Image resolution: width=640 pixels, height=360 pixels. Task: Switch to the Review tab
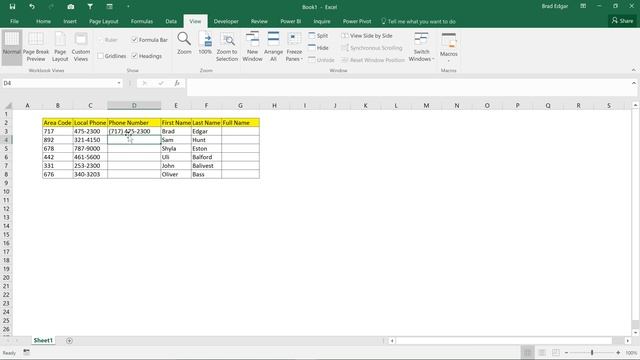click(259, 21)
